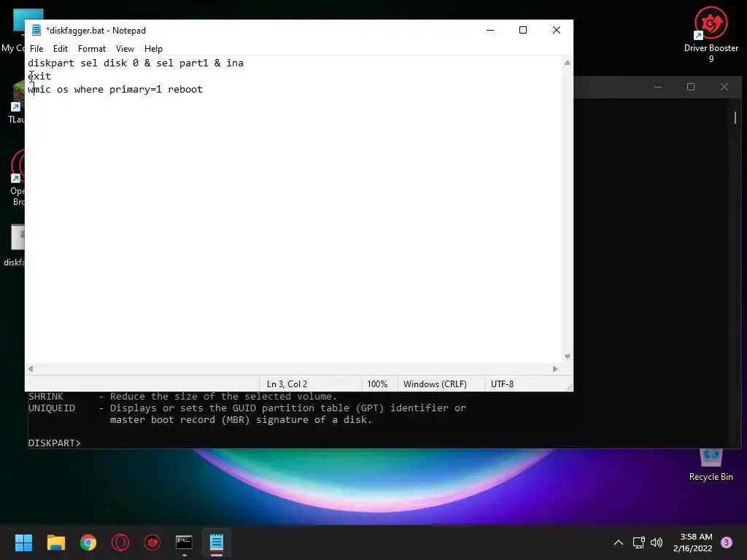Launch Google Chrome from the taskbar
The image size is (747, 560).
(x=88, y=542)
